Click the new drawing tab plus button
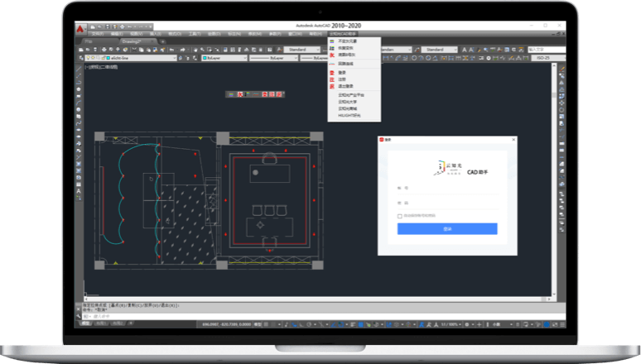 [x=163, y=41]
